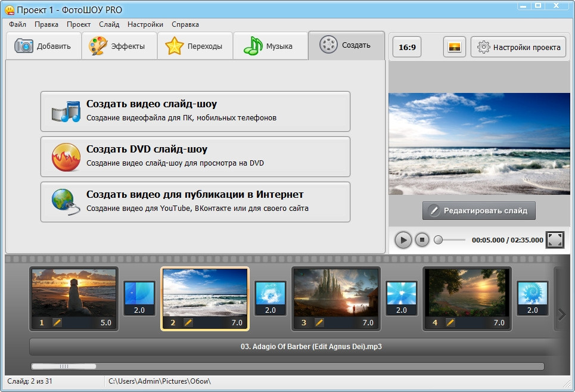Click Создать видео для публикации в Интернет
Viewport: 575px width, 392px height.
click(195, 202)
